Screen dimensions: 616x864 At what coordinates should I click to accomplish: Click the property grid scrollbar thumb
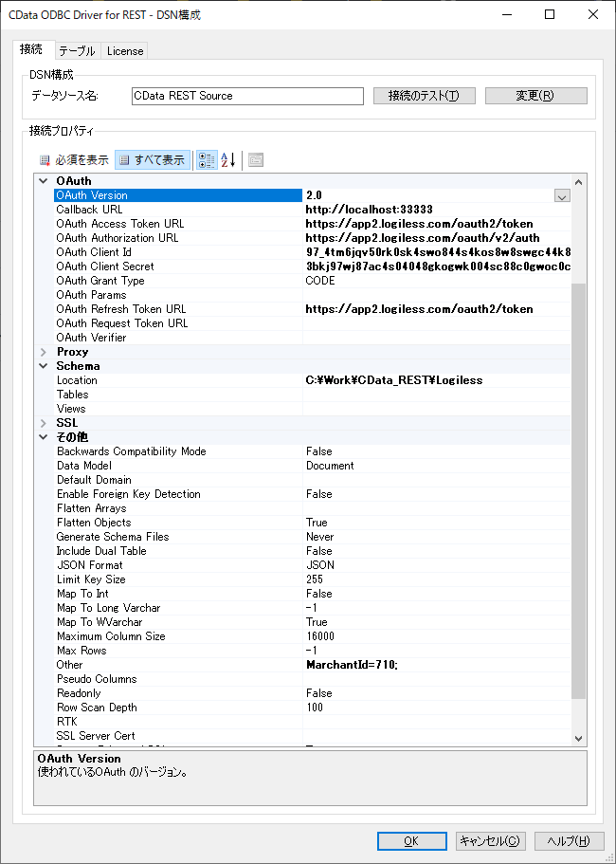578,490
